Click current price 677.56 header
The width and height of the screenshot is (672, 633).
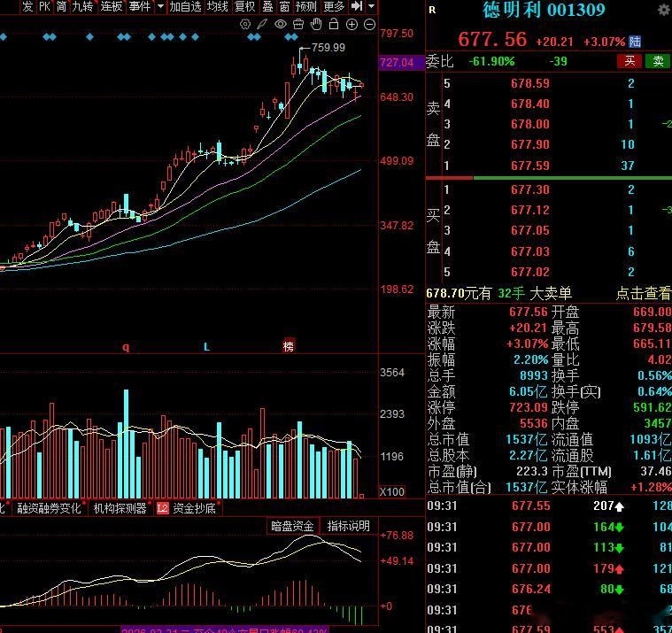click(x=492, y=40)
